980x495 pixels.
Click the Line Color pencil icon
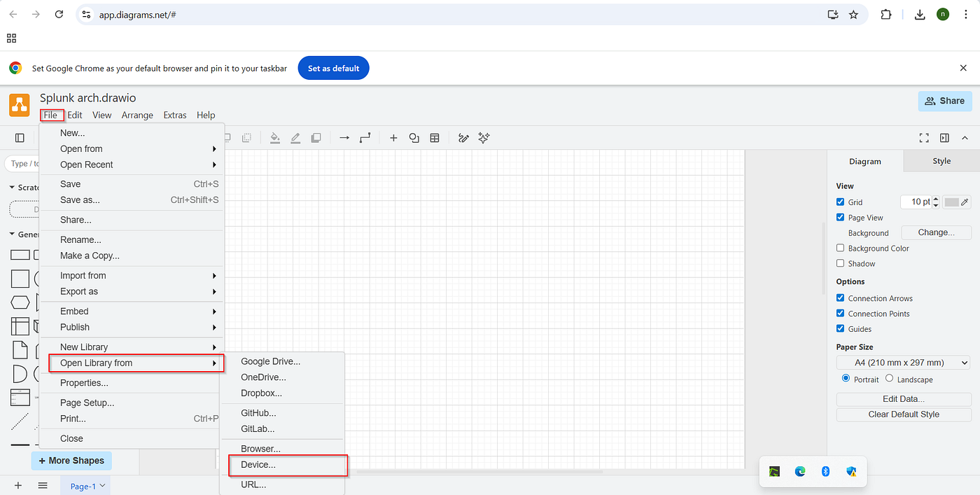point(295,138)
